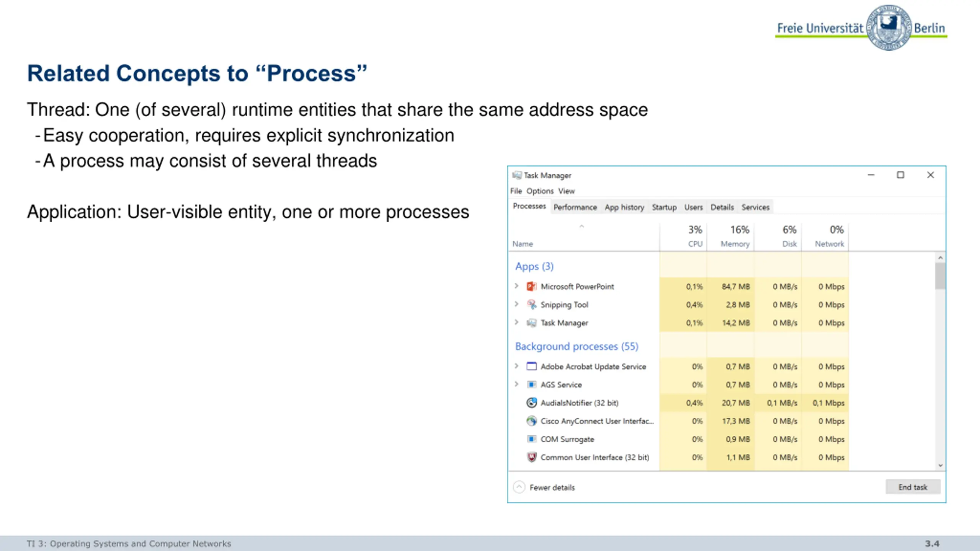Click the 17,3 MB memory value
The height and width of the screenshot is (551, 980).
tap(736, 421)
